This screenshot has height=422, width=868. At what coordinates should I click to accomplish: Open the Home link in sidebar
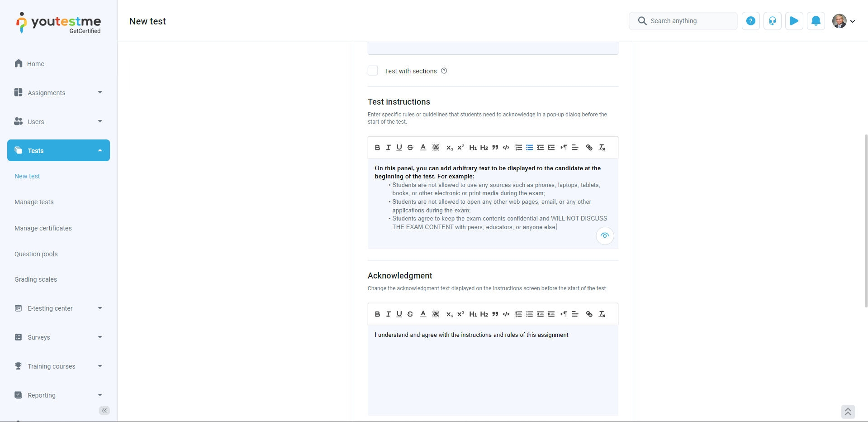(x=35, y=64)
